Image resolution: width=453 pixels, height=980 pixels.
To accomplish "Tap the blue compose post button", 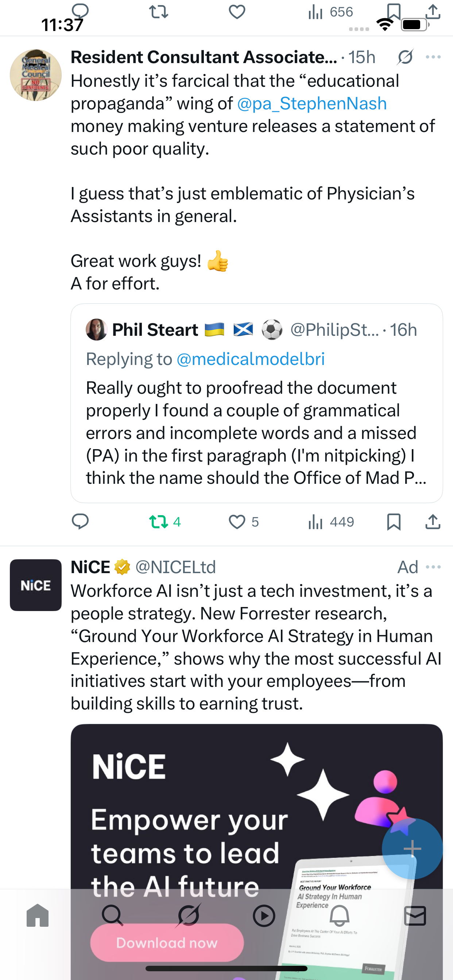I will [x=412, y=848].
